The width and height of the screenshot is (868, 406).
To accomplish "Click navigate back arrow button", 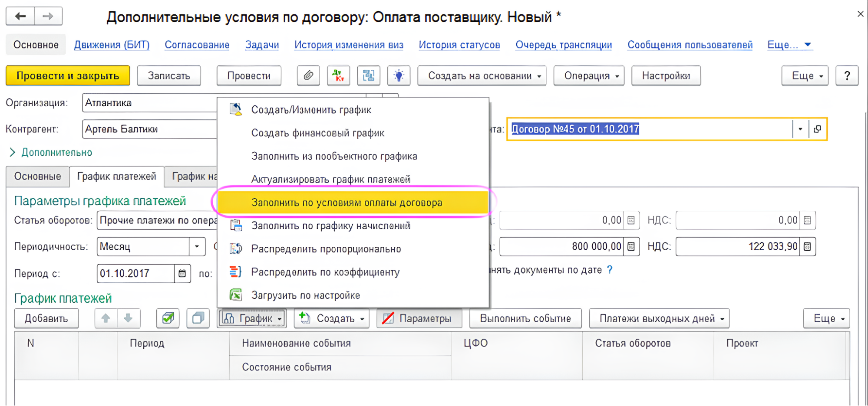I will point(20,16).
